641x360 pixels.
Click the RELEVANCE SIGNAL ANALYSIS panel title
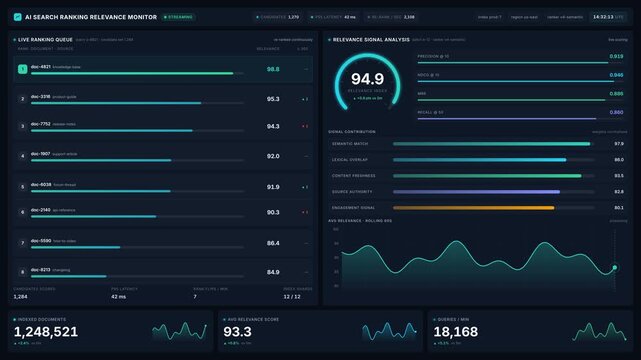[x=371, y=40]
